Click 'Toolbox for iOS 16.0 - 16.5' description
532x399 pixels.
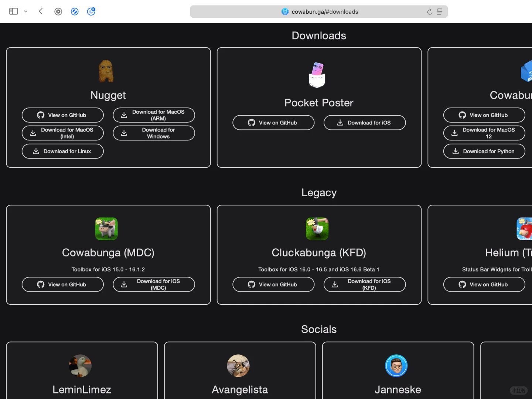[x=319, y=269]
